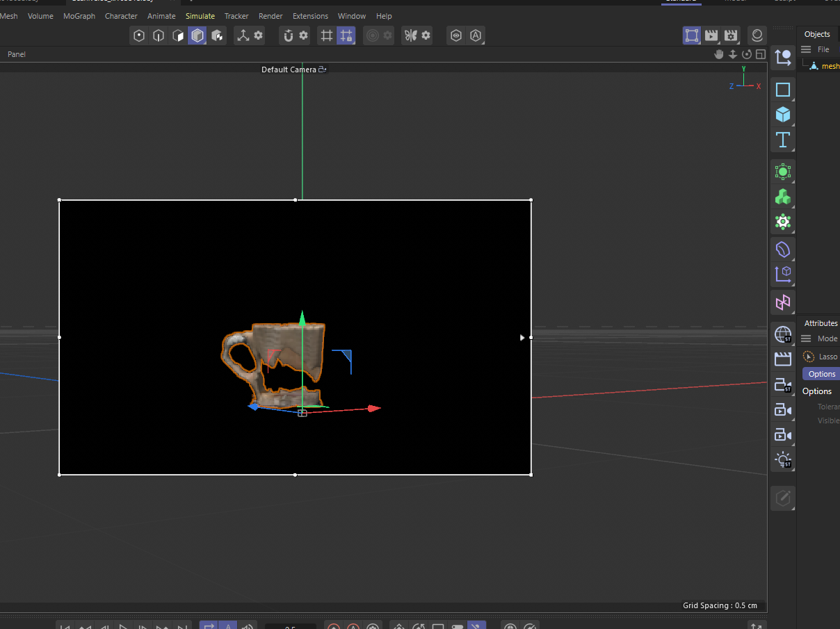Select the mesh object in the Objects panel

(830, 65)
